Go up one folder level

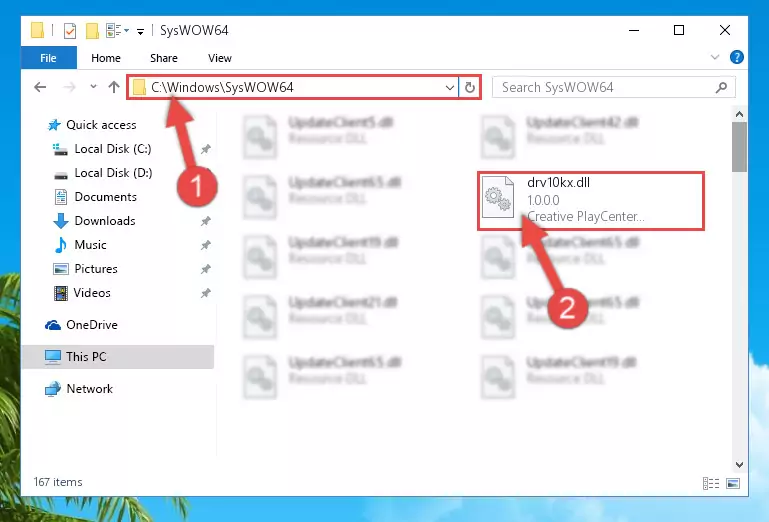pyautogui.click(x=114, y=87)
